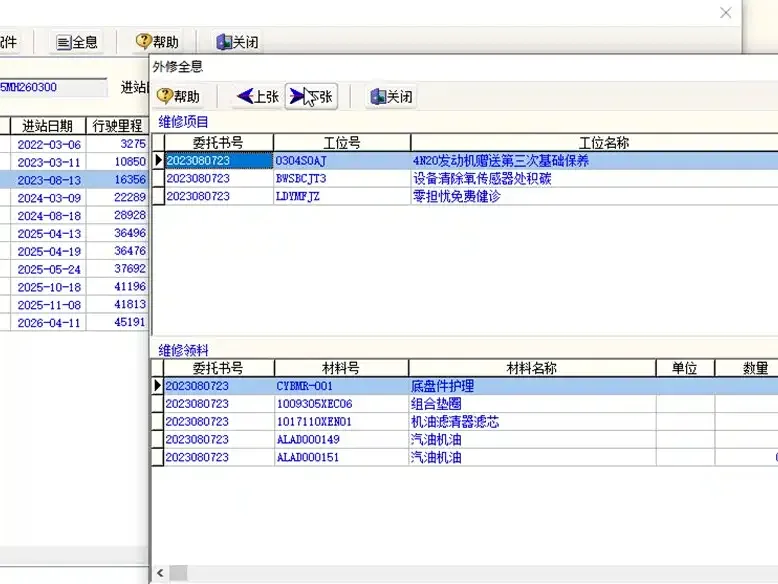Select the visit dated 2025-05-24

(49, 269)
